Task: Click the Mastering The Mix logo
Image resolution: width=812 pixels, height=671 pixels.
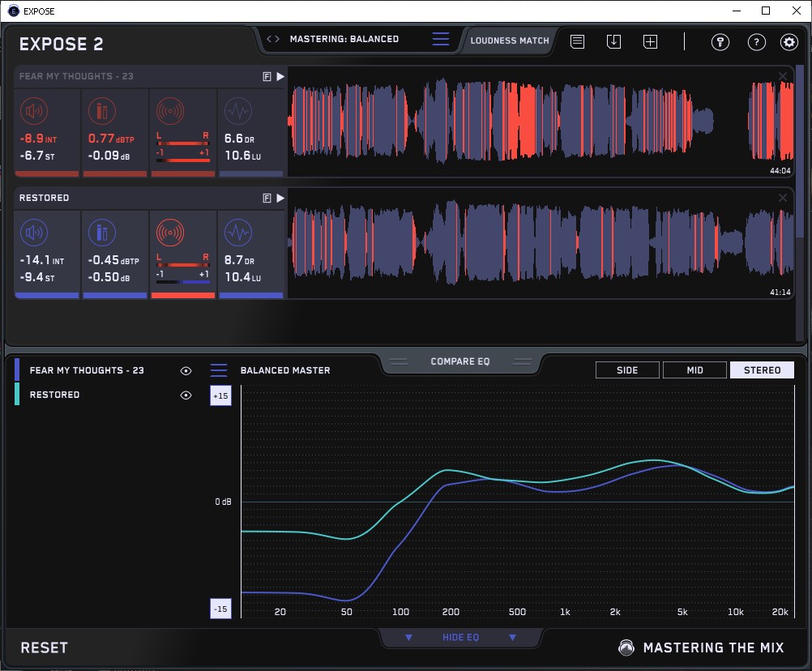Action: click(702, 647)
